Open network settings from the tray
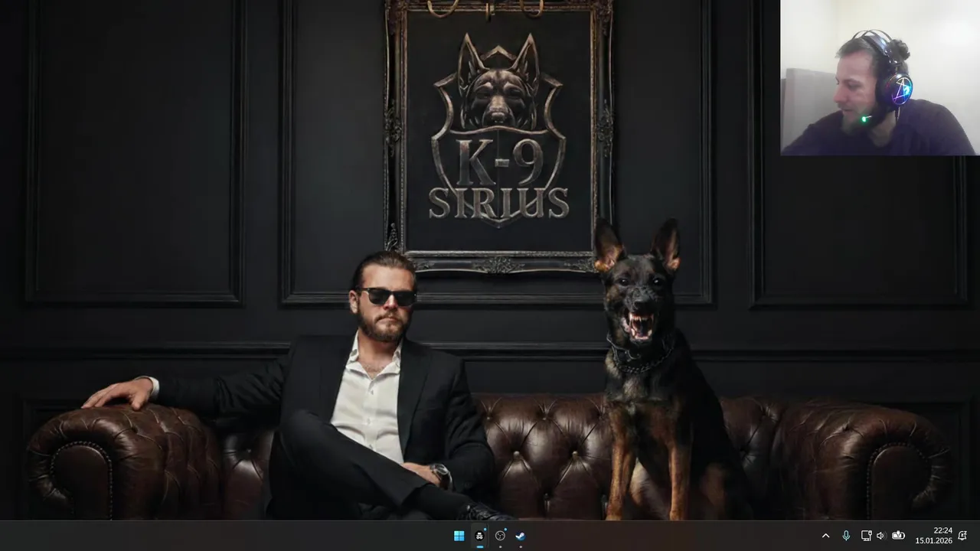The width and height of the screenshot is (980, 551). 866,536
